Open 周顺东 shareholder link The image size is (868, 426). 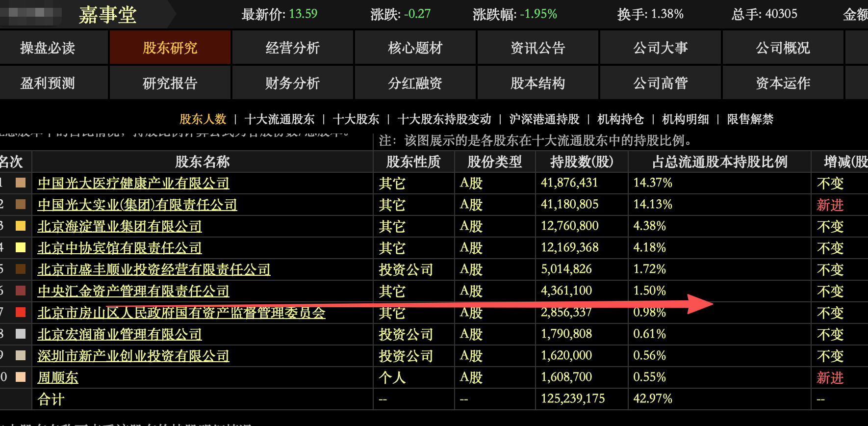tap(58, 377)
